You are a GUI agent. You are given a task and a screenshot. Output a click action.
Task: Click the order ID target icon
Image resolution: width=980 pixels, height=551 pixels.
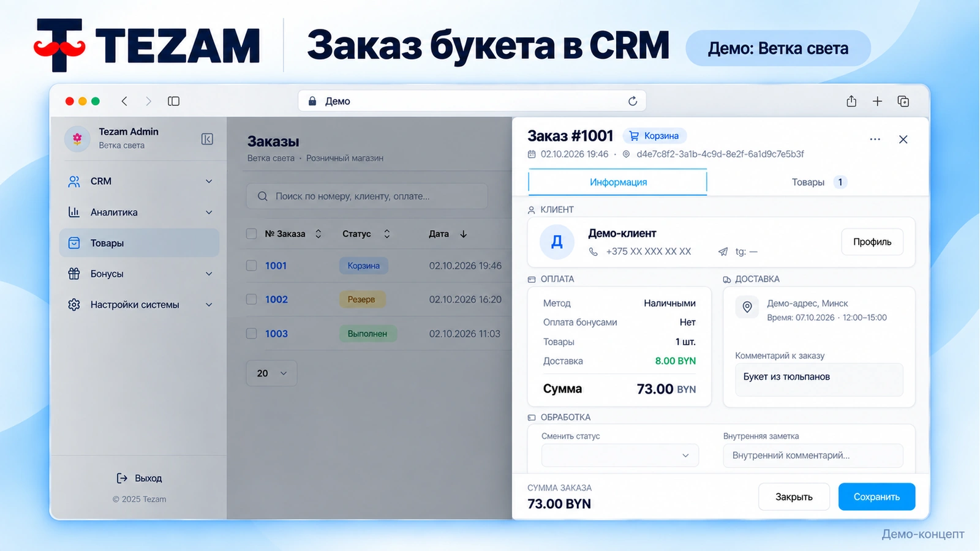click(626, 154)
